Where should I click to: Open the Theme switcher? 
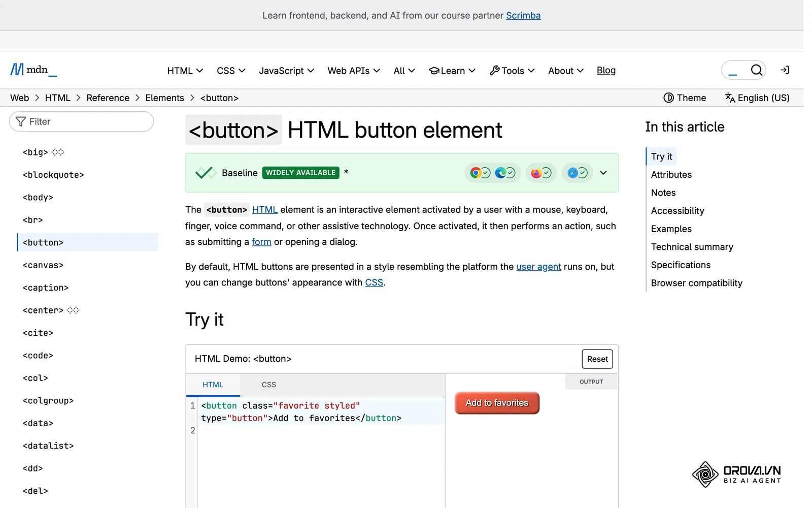point(685,98)
